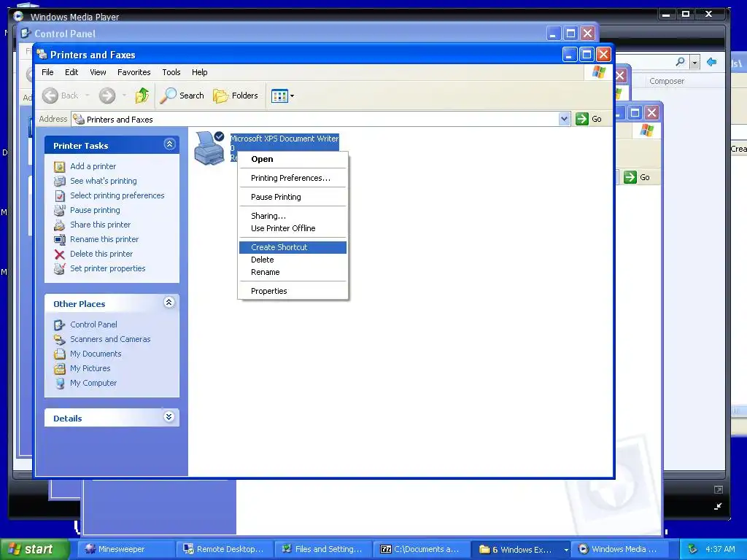Click the blue back arrow in Media Player

tap(712, 62)
